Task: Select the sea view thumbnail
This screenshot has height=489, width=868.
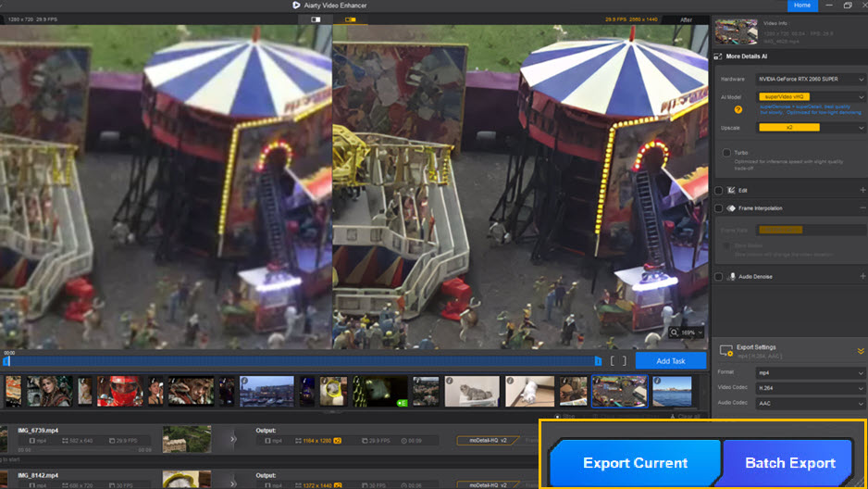Action: coord(672,392)
